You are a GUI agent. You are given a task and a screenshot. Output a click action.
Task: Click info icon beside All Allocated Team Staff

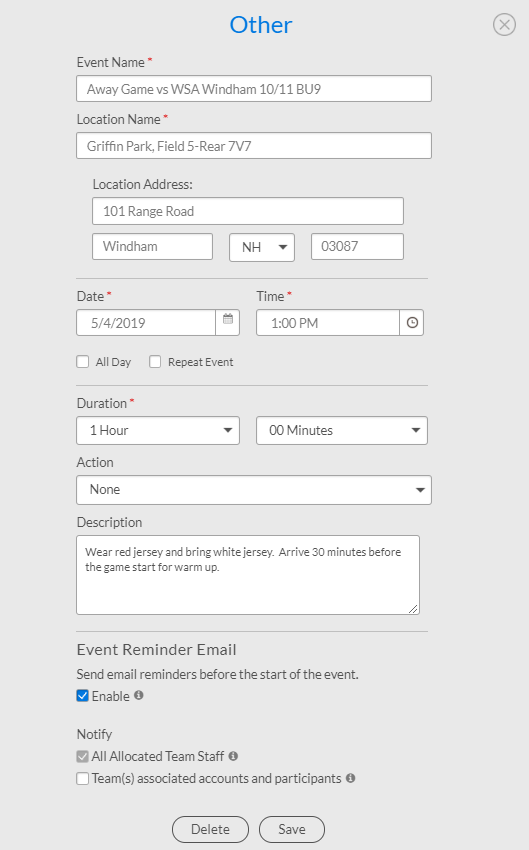pos(233,756)
